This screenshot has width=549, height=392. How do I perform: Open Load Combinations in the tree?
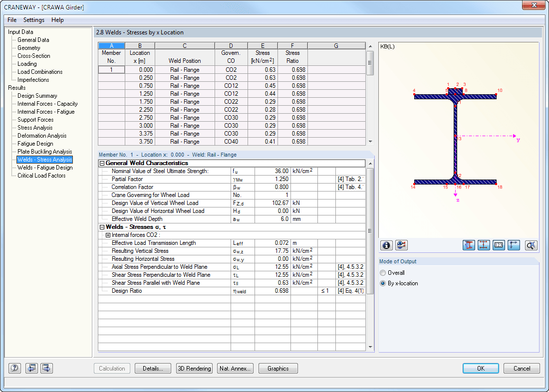click(x=40, y=72)
